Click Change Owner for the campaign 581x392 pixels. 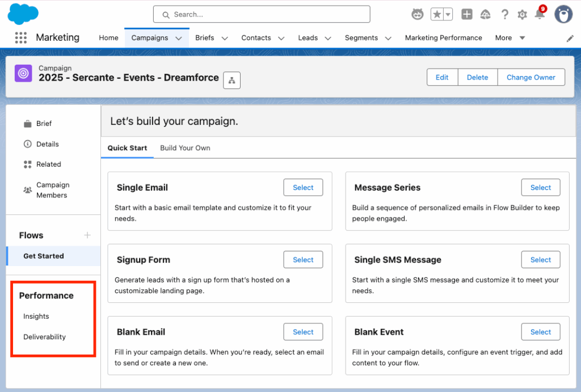pyautogui.click(x=531, y=77)
